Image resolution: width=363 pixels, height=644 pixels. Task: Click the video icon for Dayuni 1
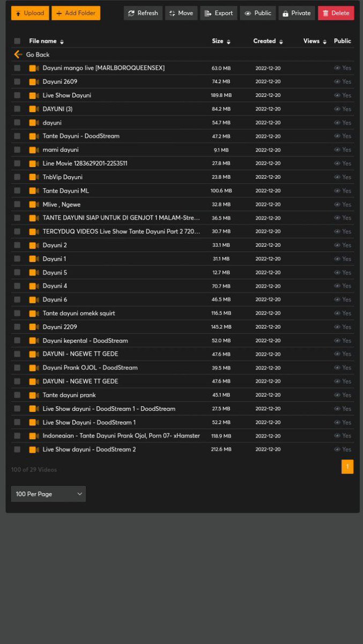34,259
